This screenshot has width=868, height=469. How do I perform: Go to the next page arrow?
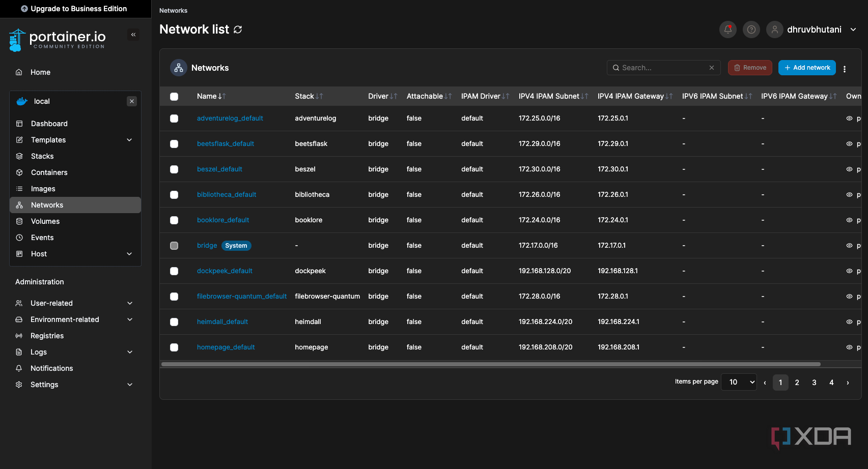[848, 383]
